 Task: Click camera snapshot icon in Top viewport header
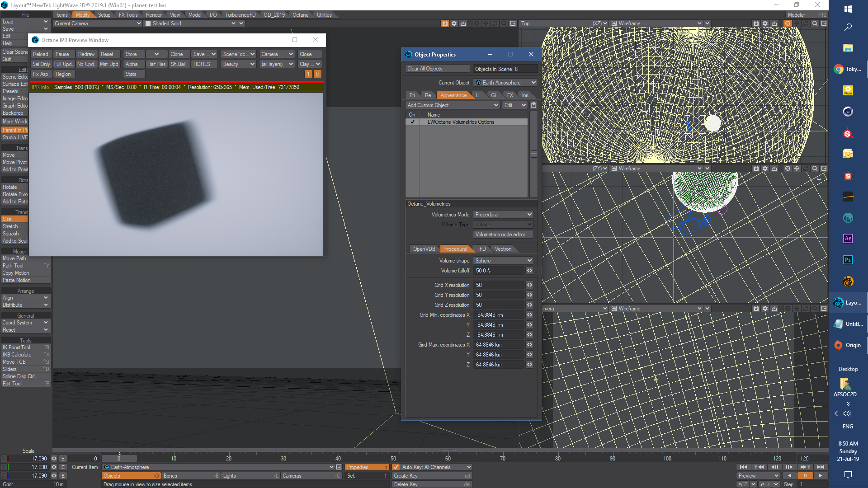pyautogui.click(x=756, y=23)
